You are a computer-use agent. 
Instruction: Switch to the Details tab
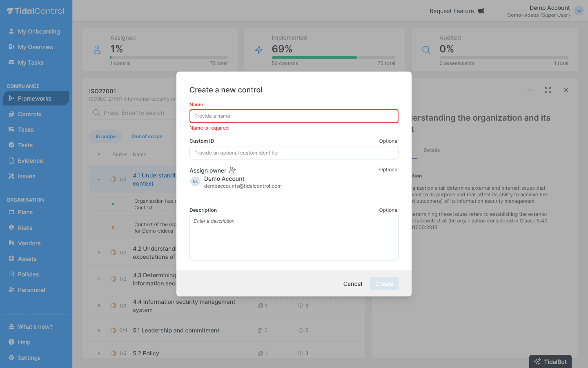tap(432, 150)
